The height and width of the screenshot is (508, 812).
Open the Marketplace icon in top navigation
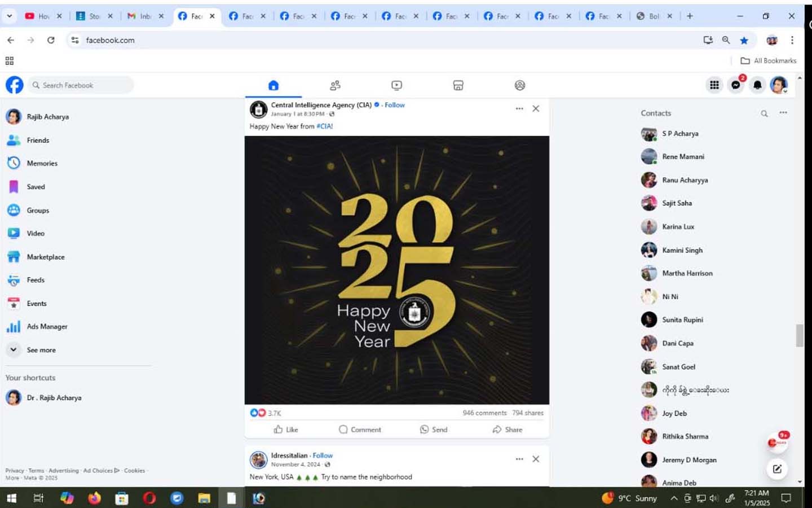click(x=458, y=85)
